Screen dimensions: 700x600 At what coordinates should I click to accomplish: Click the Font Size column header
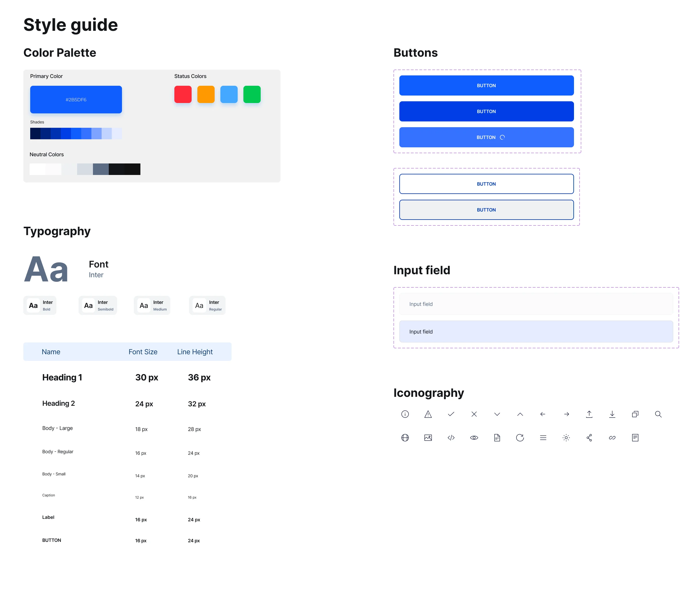click(x=143, y=352)
